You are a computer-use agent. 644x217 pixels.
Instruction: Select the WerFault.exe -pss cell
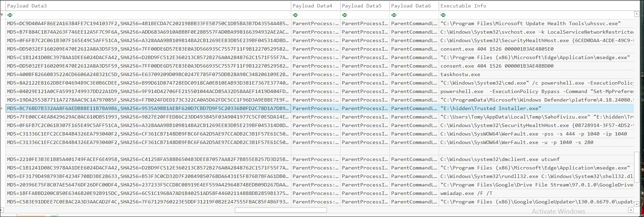(536, 134)
